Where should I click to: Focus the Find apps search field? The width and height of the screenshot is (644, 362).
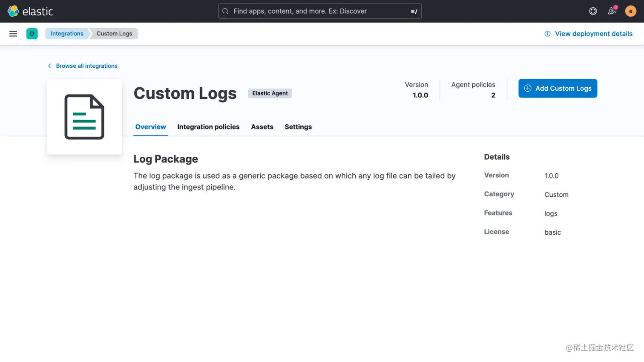320,11
